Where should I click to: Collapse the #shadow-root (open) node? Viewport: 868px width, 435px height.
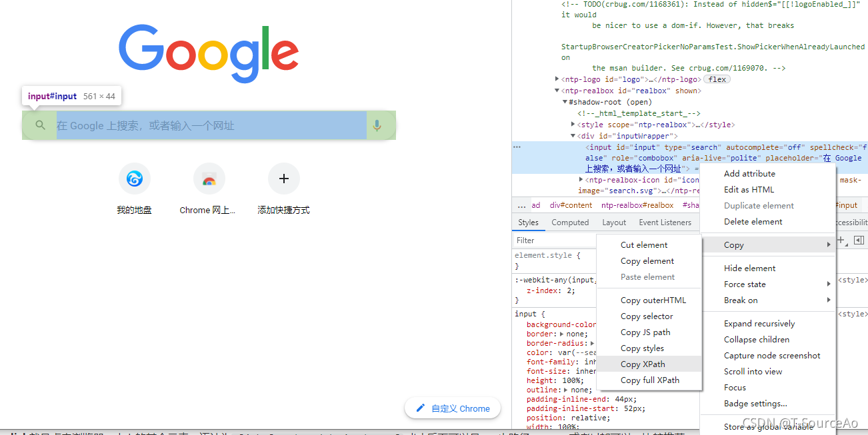[565, 102]
